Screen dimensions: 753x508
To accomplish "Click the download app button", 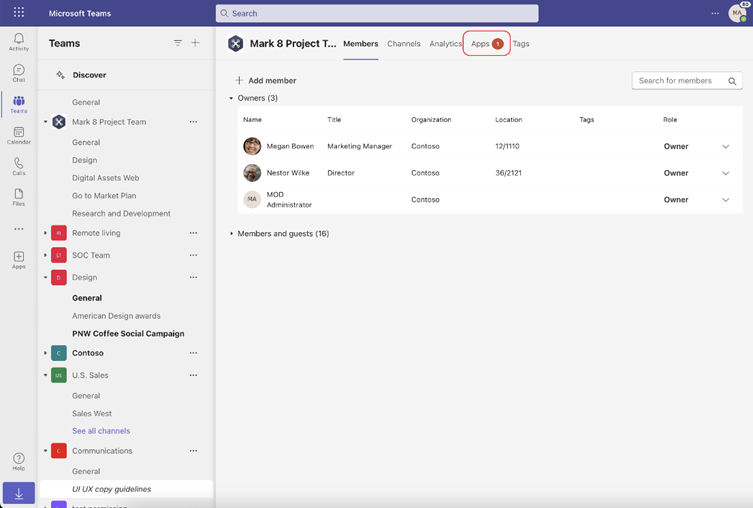I will 19,493.
